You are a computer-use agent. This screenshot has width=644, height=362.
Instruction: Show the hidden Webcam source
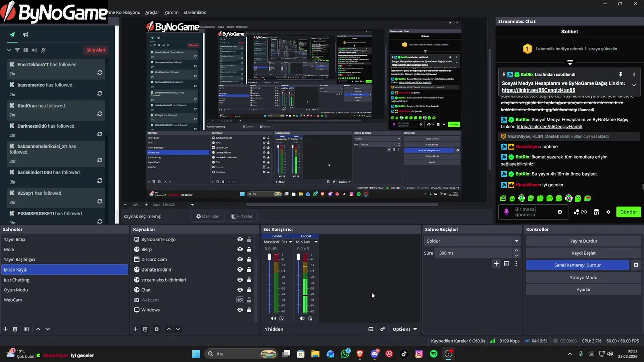pos(240,300)
